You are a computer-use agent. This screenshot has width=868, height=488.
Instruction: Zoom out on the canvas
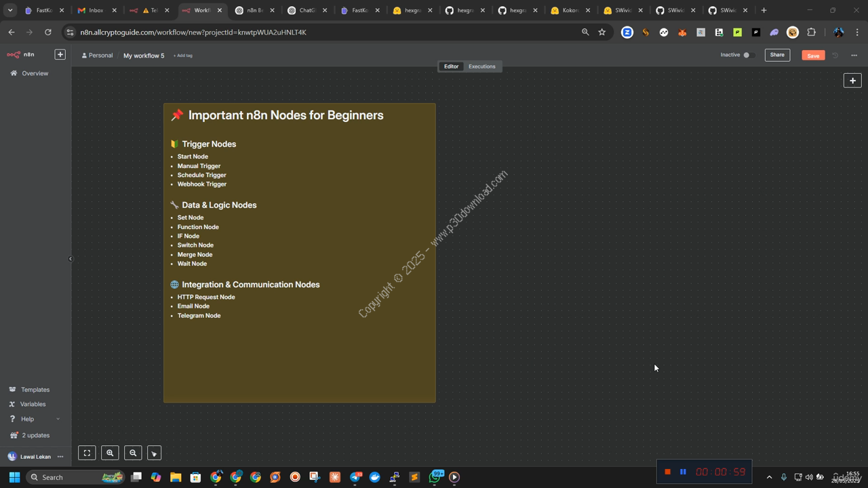coord(133,453)
